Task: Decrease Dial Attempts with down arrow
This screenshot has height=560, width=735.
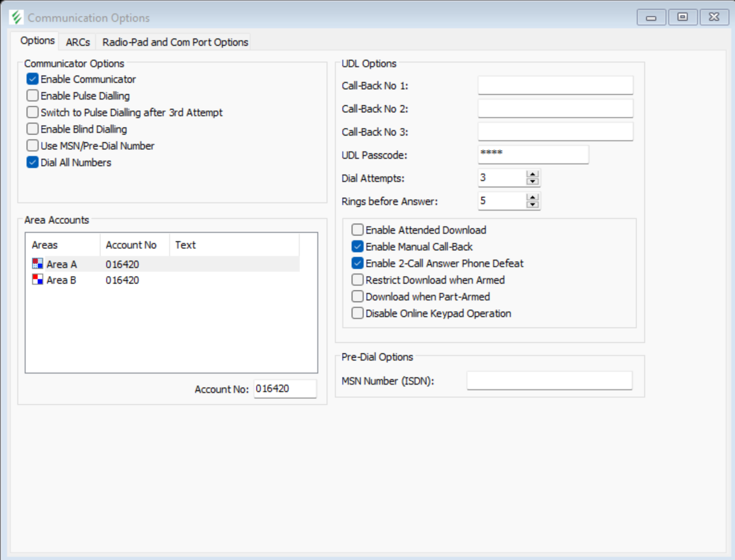Action: (532, 181)
